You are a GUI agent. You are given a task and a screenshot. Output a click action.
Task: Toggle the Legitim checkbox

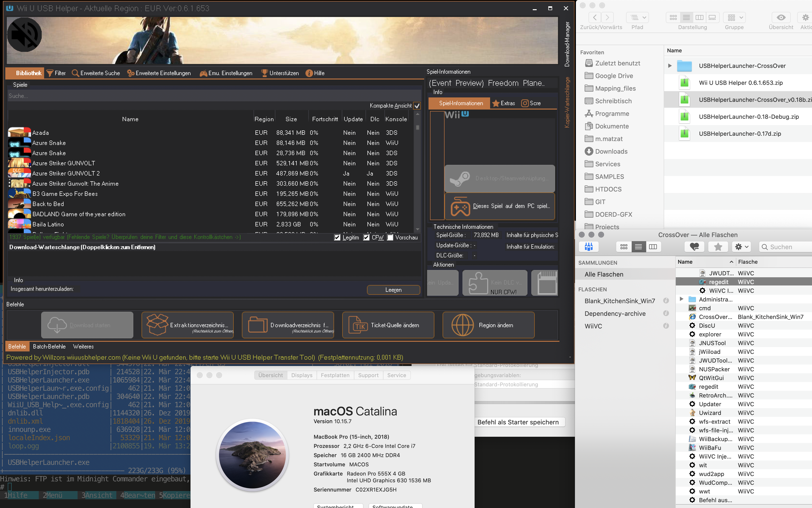tap(337, 238)
